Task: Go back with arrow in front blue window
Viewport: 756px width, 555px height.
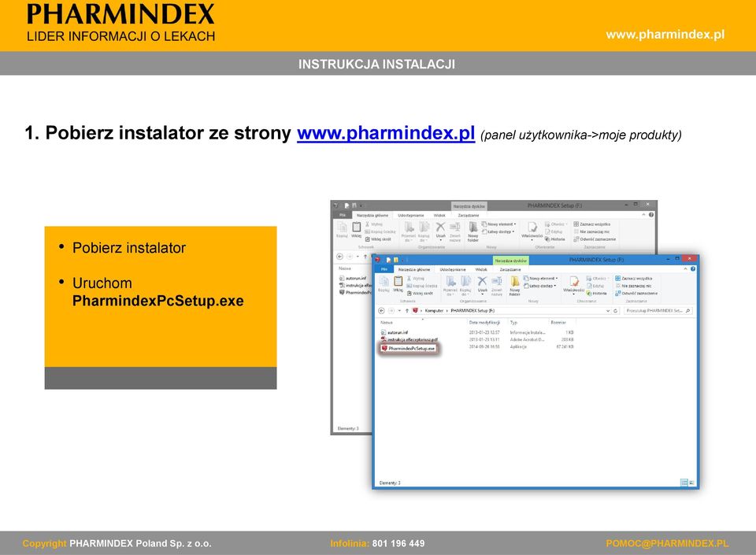Action: pyautogui.click(x=381, y=311)
